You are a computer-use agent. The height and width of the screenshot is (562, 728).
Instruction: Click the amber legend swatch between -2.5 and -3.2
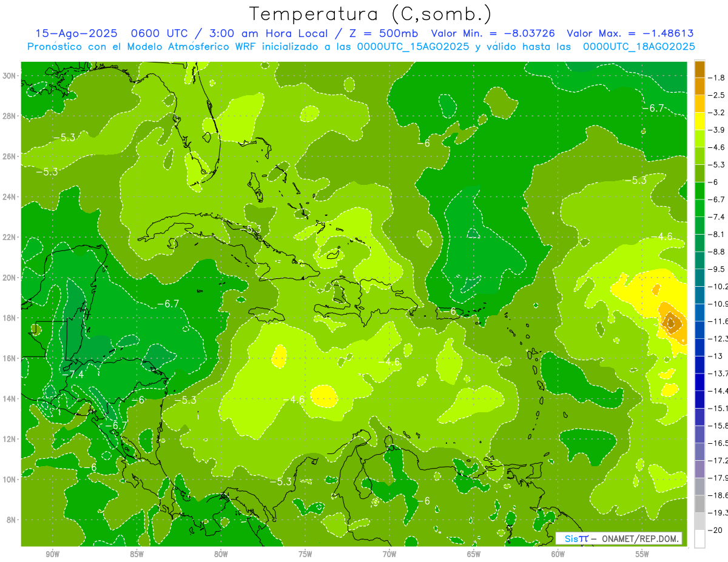(x=700, y=104)
